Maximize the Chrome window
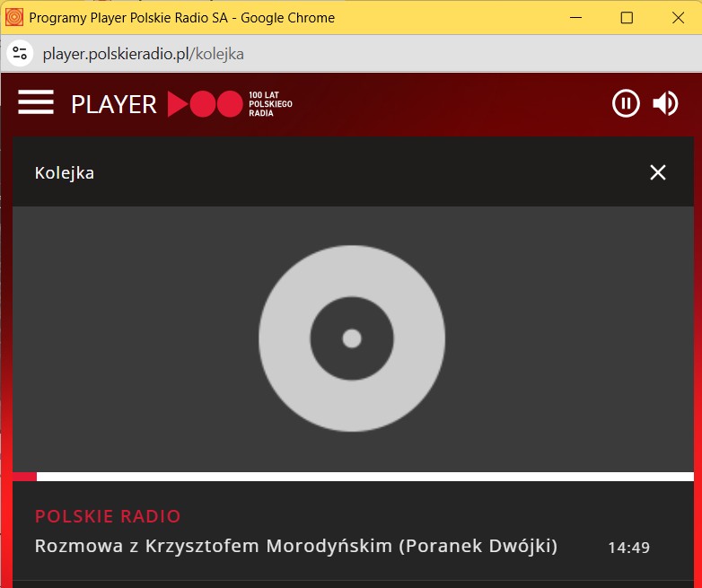Screen dimensions: 702x588 [x=627, y=17]
